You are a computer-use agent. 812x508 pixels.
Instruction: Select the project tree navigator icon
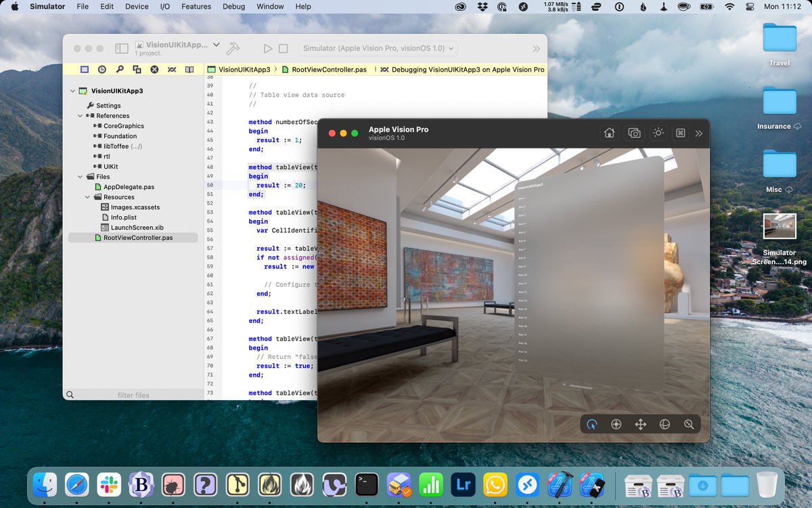coord(85,69)
